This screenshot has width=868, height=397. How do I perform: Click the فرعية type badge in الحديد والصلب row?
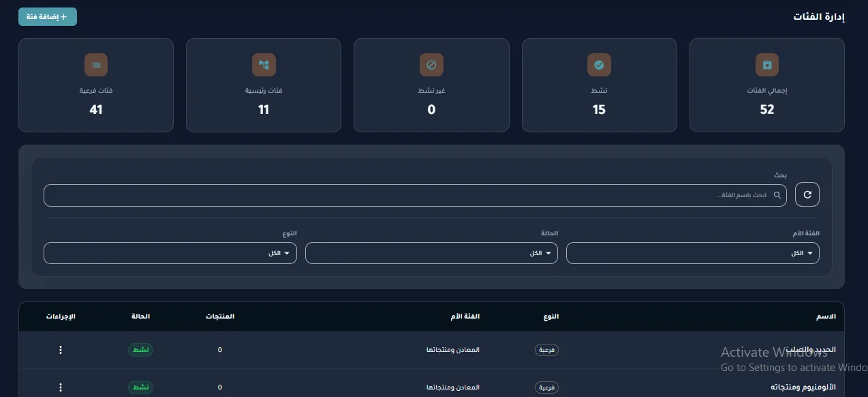tap(546, 350)
